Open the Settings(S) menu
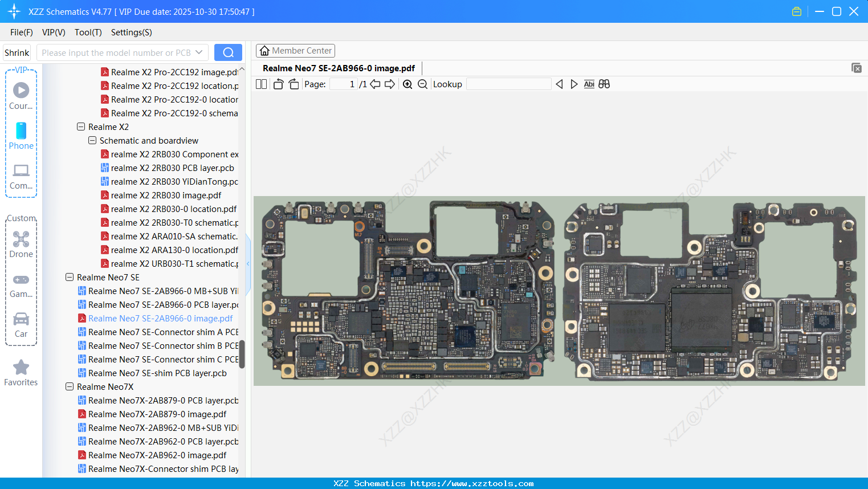The height and width of the screenshot is (489, 868). pyautogui.click(x=131, y=32)
